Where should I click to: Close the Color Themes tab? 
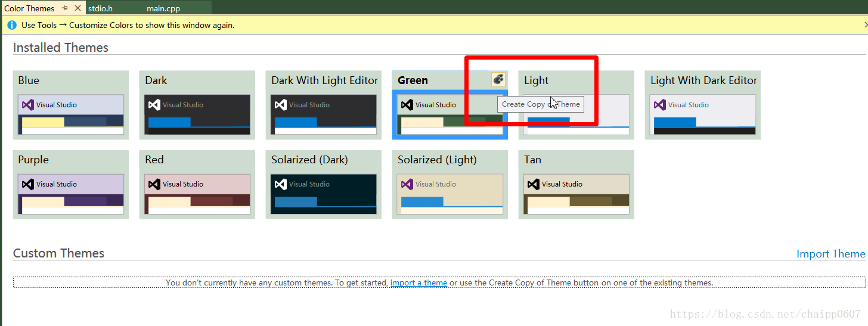77,8
